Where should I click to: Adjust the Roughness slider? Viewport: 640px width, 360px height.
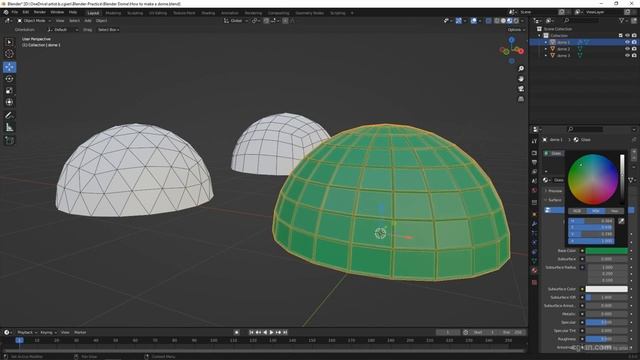(607, 339)
